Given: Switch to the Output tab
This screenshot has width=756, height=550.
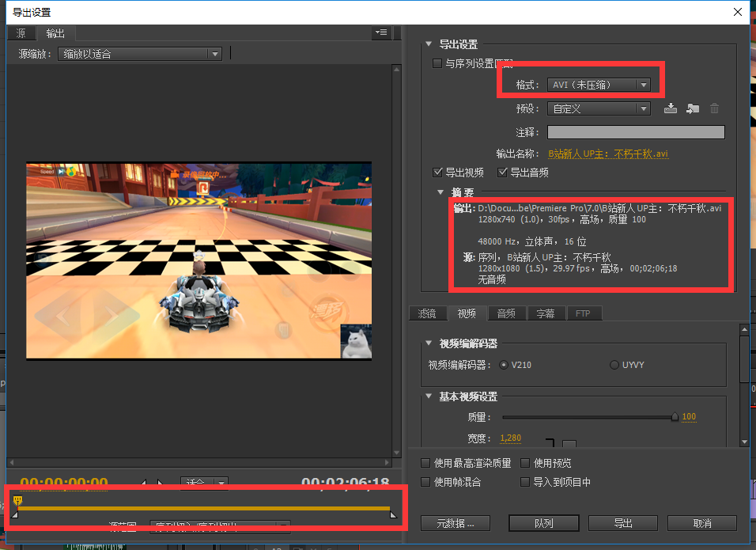Looking at the screenshot, I should coord(55,33).
